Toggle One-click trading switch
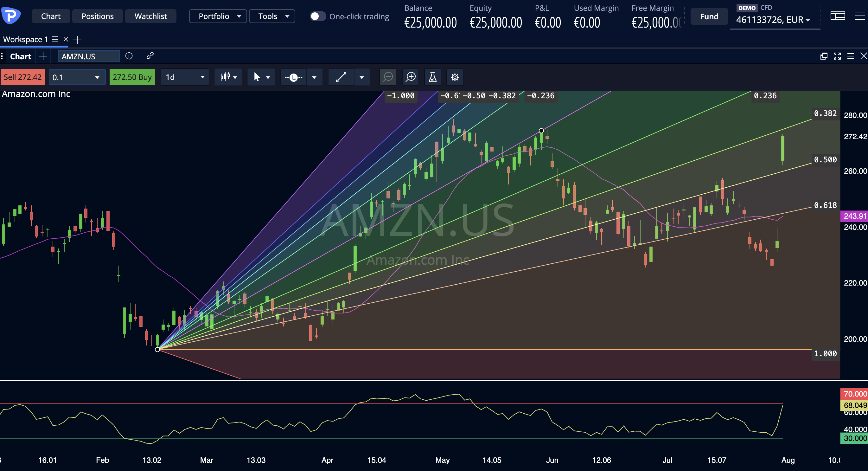The width and height of the screenshot is (868, 471). click(317, 16)
